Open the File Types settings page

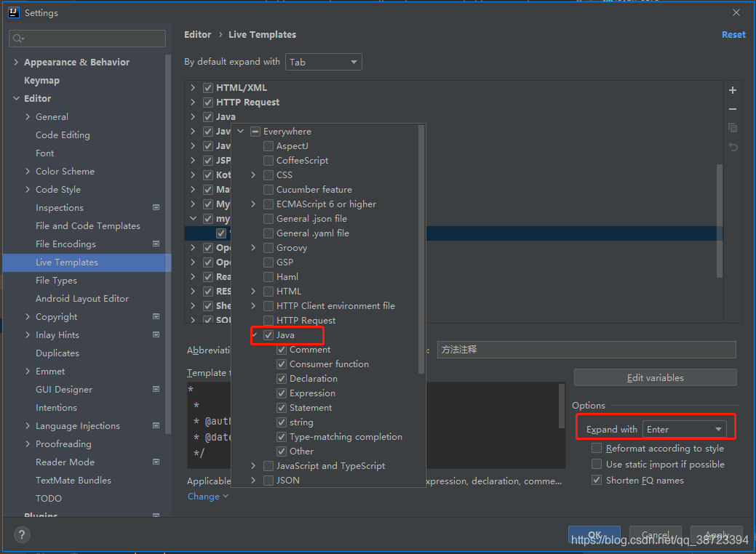(x=57, y=281)
